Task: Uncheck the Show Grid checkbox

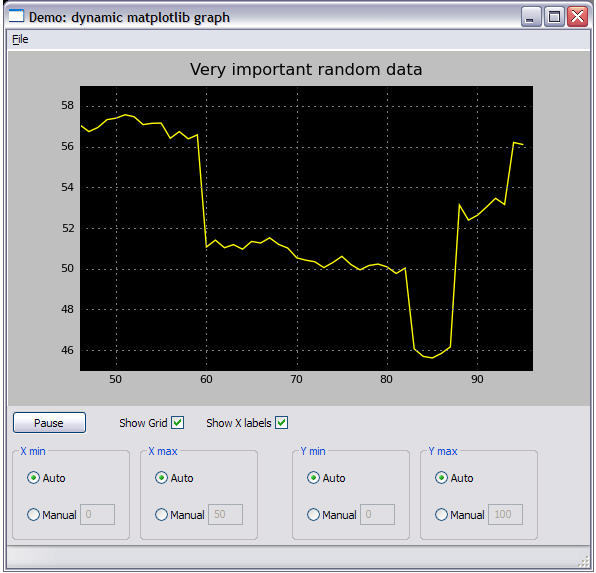Action: tap(178, 423)
